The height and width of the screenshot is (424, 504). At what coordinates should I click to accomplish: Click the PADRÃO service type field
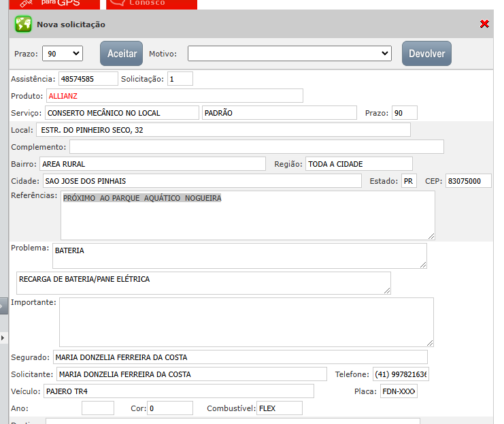[x=280, y=113]
